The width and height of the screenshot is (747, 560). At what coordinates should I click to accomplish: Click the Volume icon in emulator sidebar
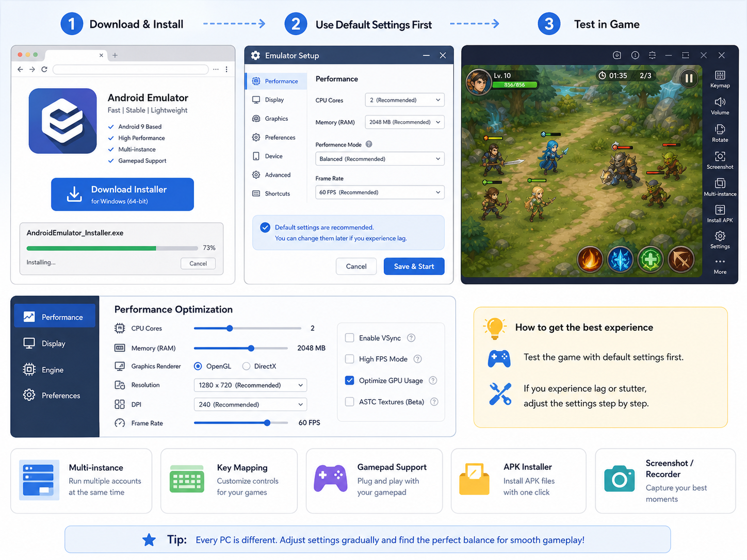point(720,106)
